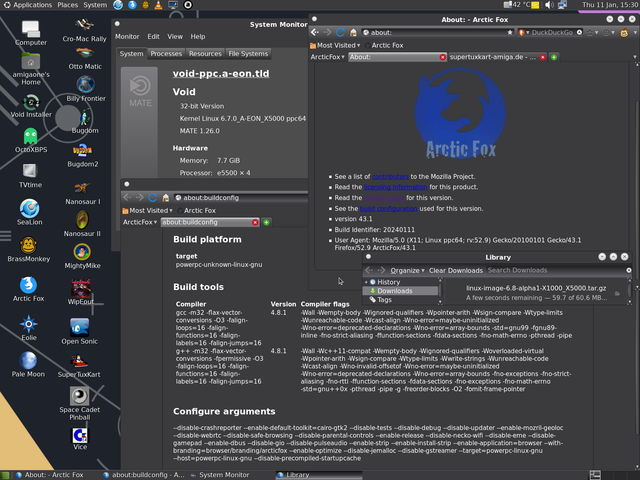Open the licensing information link
The width and height of the screenshot is (640, 480).
point(395,187)
